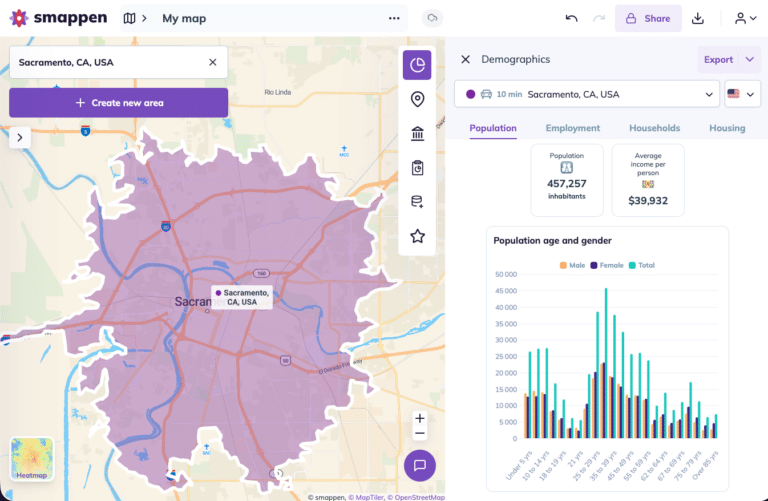Open the location pin tool
The image size is (768, 501).
(x=417, y=99)
